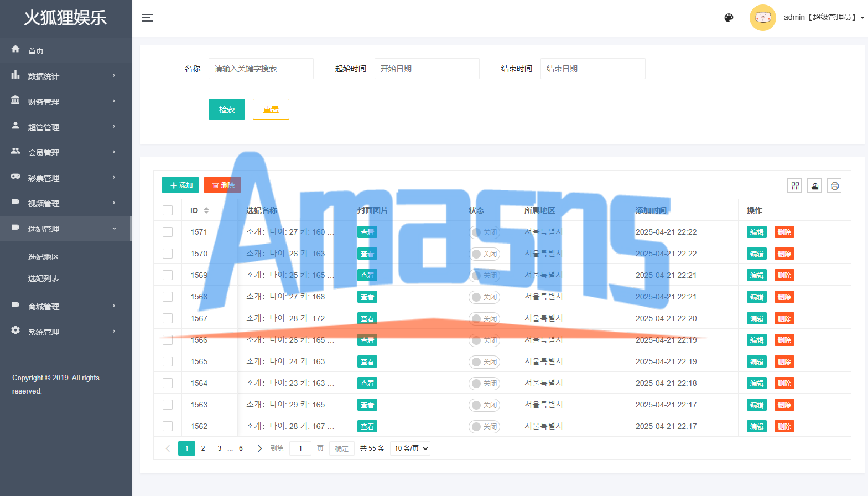This screenshot has height=496, width=868.
Task: Check the checkbox for row ID 1564
Action: [168, 383]
